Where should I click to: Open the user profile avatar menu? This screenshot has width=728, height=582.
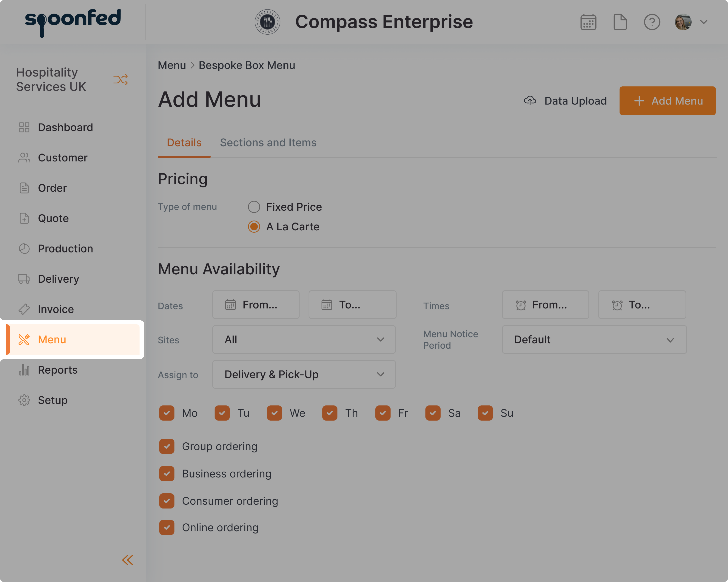click(683, 22)
